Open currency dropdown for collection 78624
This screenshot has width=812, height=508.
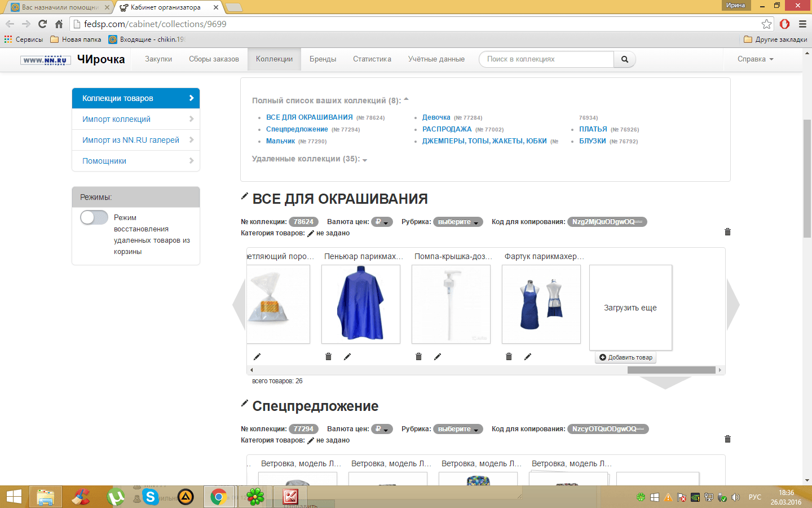tap(383, 222)
